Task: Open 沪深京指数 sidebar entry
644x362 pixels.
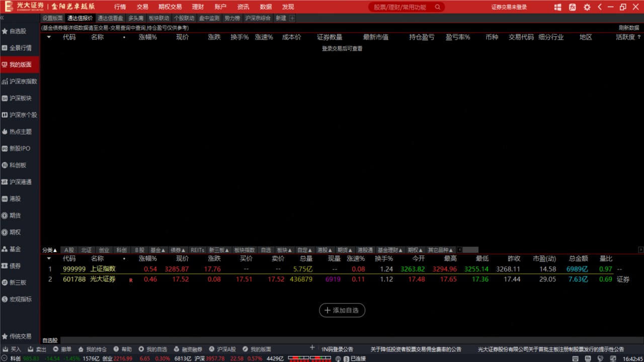Action: pos(19,81)
